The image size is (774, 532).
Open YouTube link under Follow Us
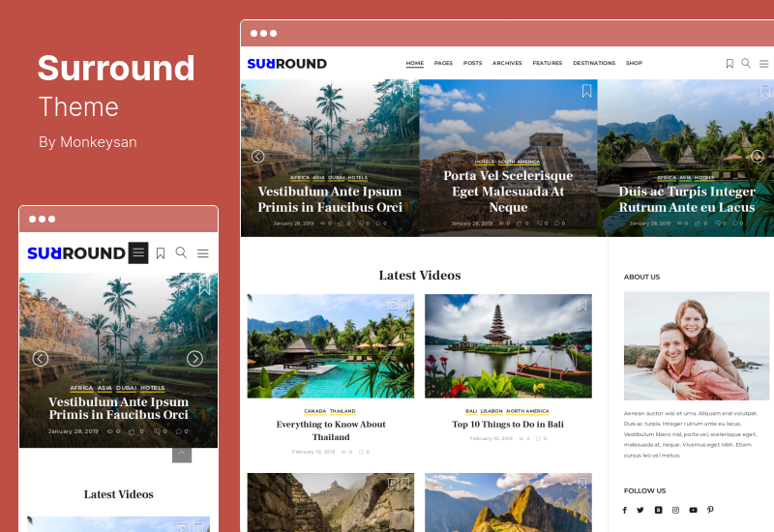[x=694, y=511]
